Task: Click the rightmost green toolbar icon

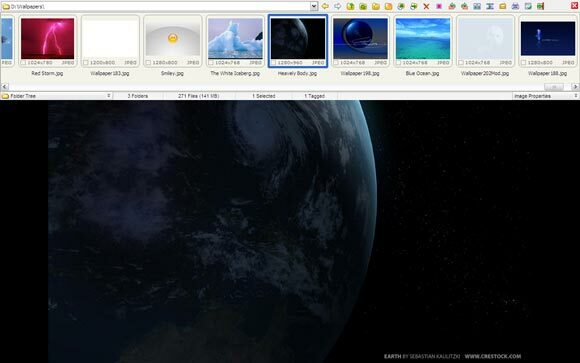Action: click(540, 6)
